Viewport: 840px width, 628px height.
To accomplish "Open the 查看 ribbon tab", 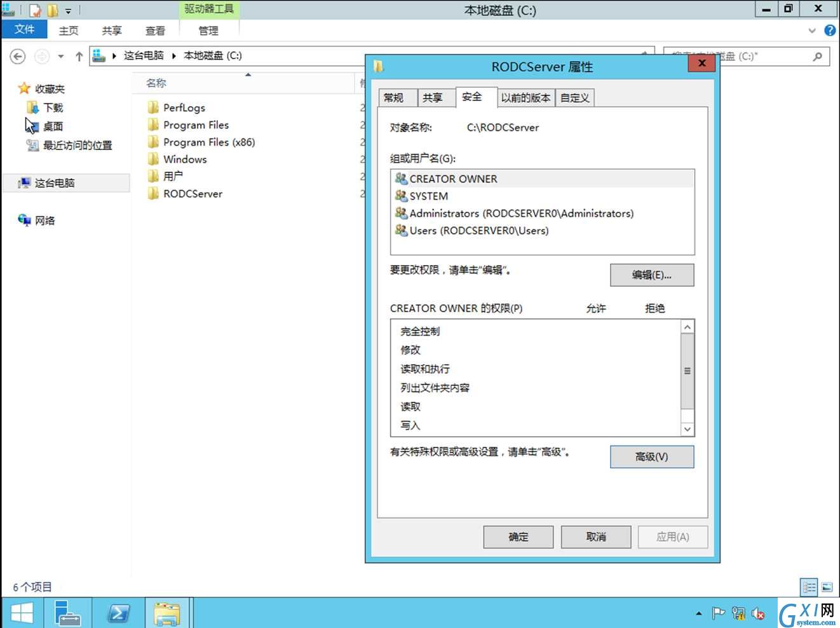I will point(155,31).
